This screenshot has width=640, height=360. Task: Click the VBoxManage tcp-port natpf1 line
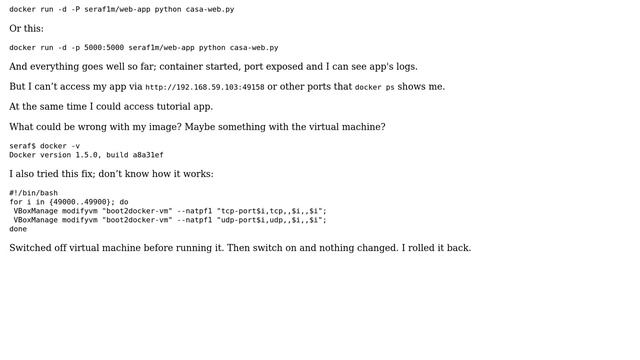click(x=170, y=211)
